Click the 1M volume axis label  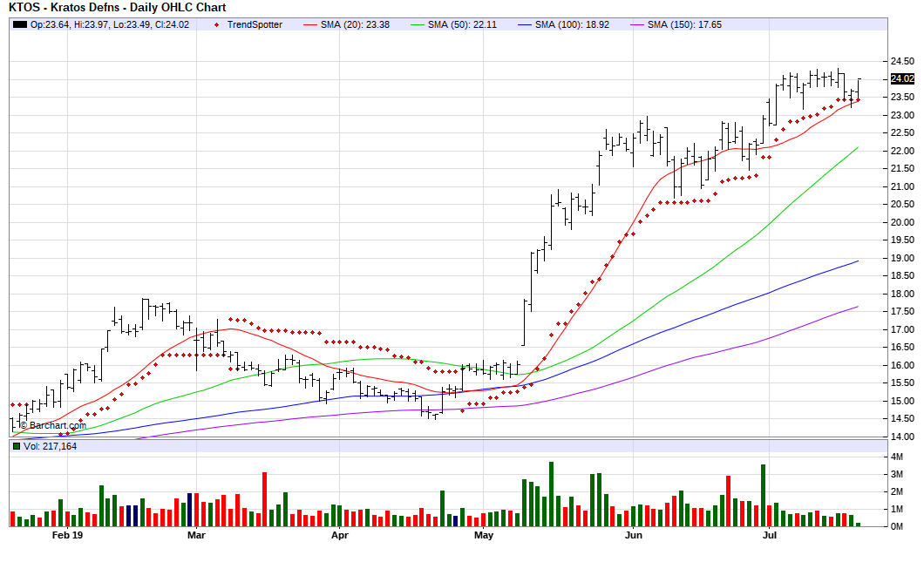tap(896, 509)
